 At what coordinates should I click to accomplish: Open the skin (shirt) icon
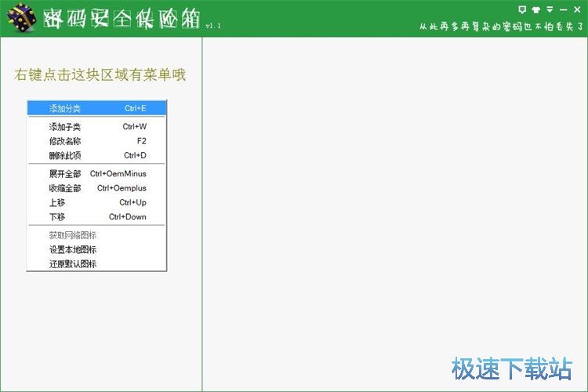coord(536,9)
